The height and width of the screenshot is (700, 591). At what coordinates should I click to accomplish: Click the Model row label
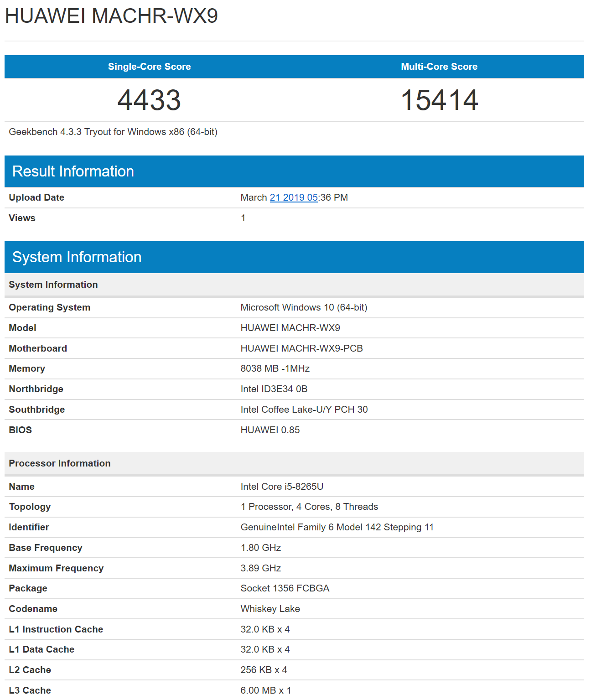pyautogui.click(x=22, y=328)
